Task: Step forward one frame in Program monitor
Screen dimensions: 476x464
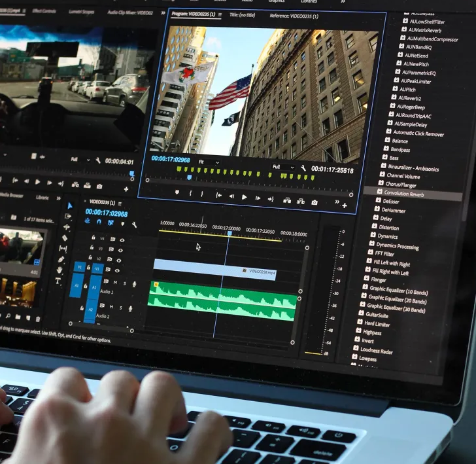Action: [258, 198]
